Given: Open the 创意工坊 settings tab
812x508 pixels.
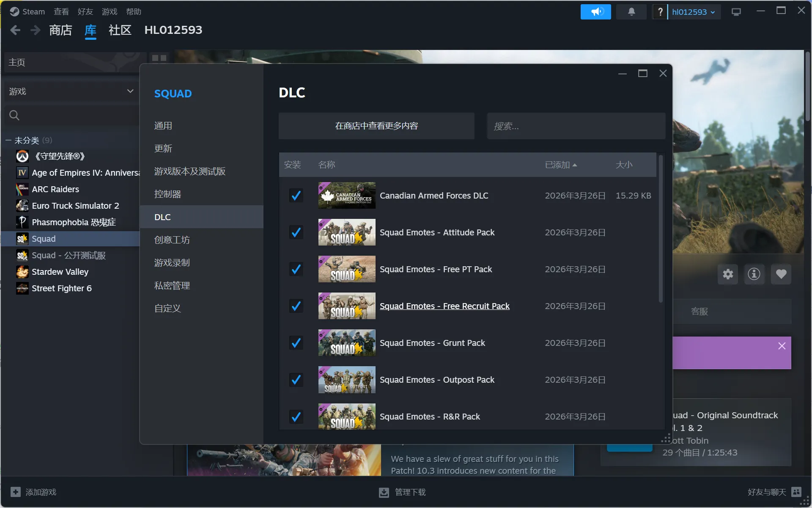Looking at the screenshot, I should pos(172,240).
